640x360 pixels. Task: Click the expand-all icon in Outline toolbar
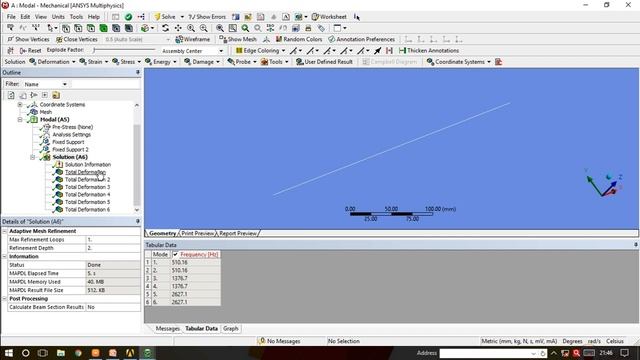pyautogui.click(x=45, y=95)
